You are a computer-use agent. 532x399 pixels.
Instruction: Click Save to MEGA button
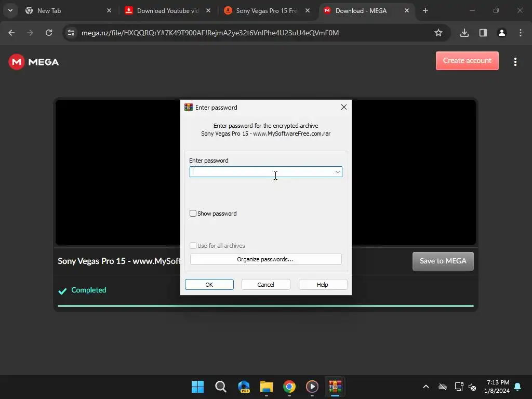point(443,261)
